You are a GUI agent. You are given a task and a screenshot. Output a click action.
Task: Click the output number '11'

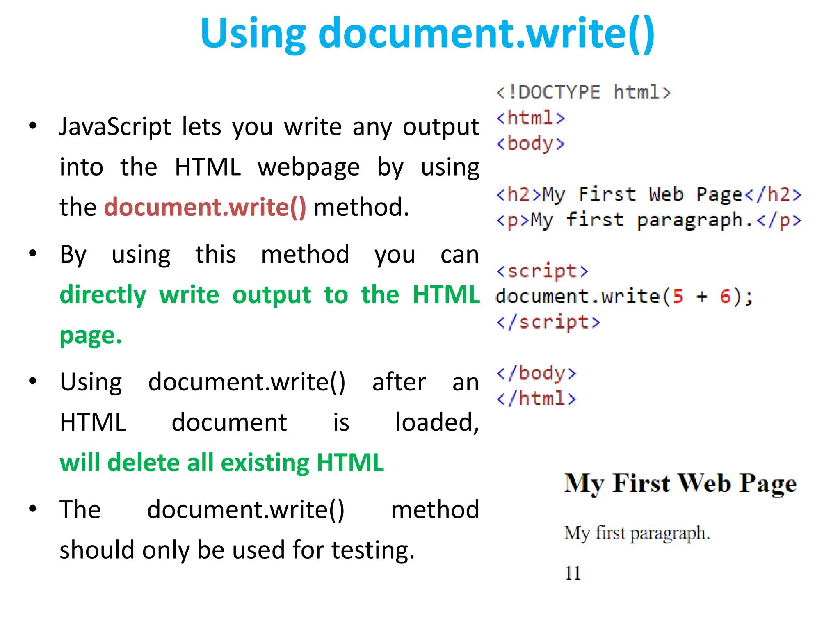[573, 573]
